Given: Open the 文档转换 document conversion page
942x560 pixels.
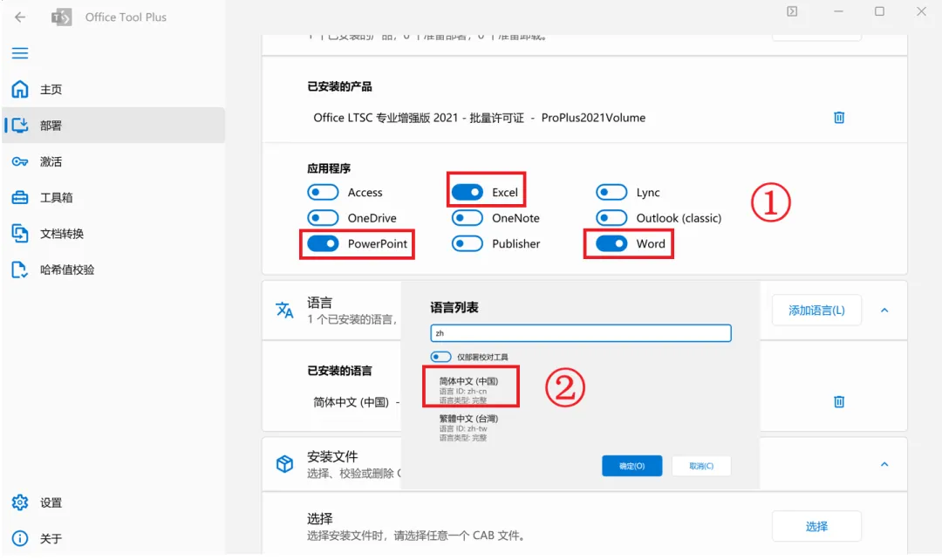Looking at the screenshot, I should [x=113, y=234].
